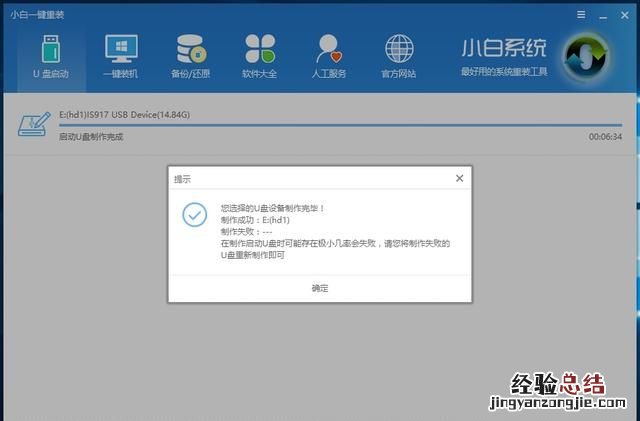Click the 提示 dialog title
Screen dimensions: 640x421
[182, 179]
